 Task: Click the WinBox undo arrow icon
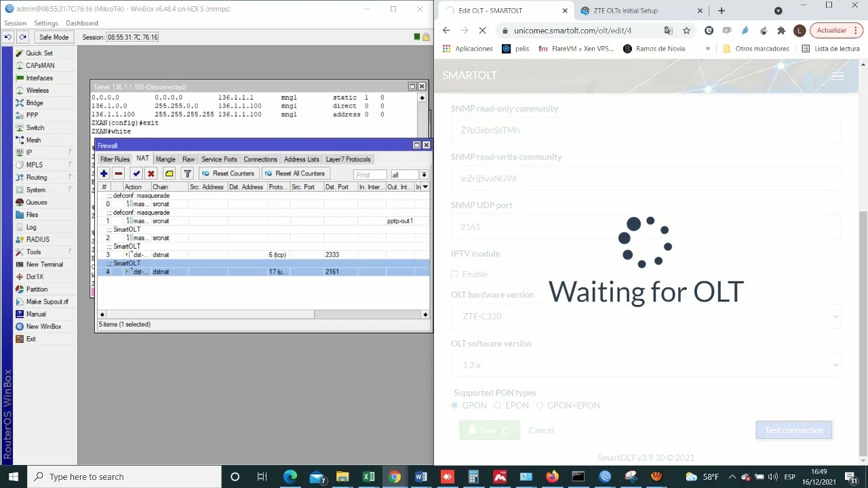7,37
